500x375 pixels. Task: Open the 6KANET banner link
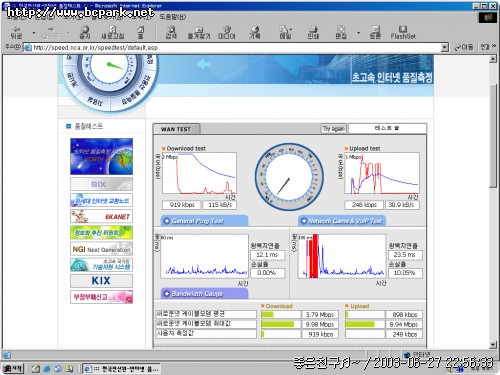tap(101, 216)
